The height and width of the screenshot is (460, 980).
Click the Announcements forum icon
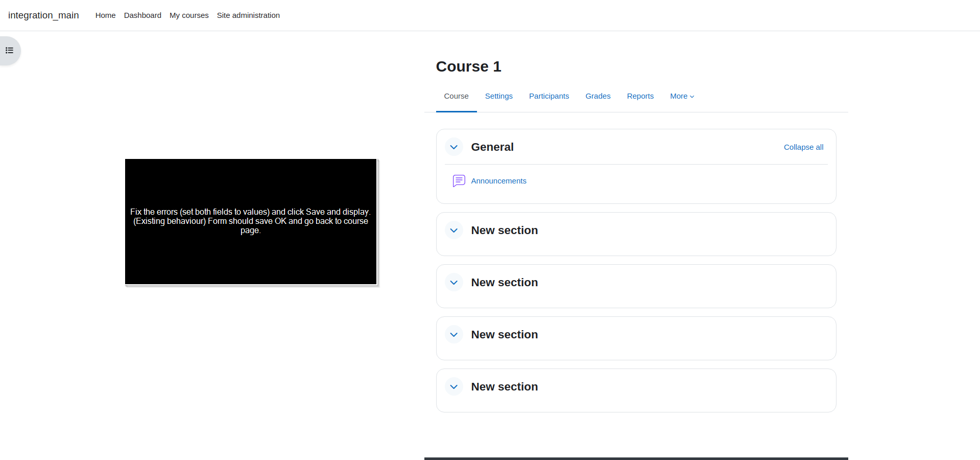click(459, 181)
